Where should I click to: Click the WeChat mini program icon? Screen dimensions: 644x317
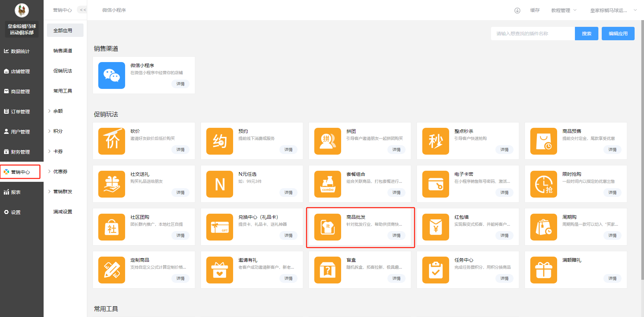point(111,75)
